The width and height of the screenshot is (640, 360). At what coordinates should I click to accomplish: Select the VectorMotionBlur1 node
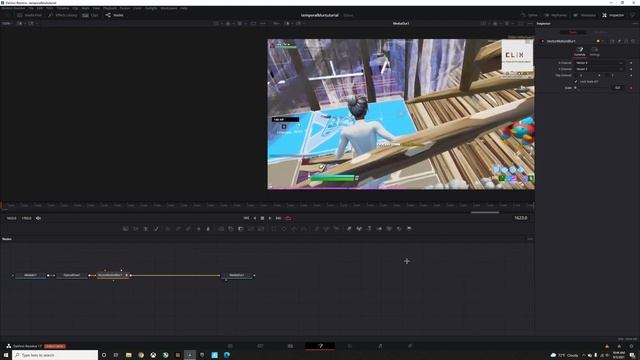coord(113,276)
